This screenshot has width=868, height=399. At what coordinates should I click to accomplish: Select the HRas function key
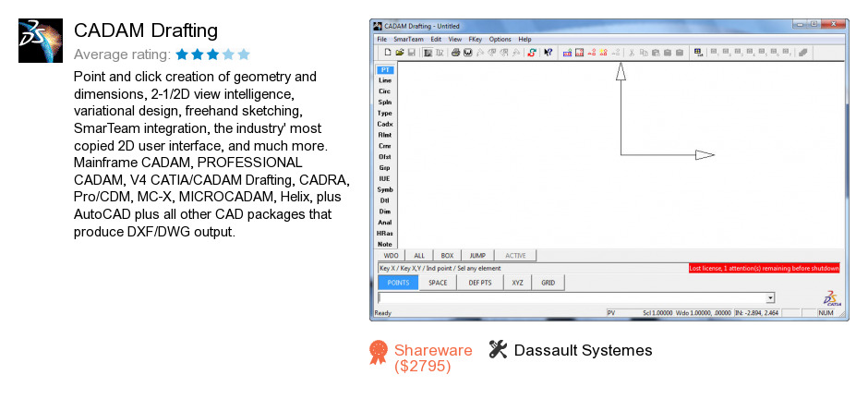(x=385, y=234)
